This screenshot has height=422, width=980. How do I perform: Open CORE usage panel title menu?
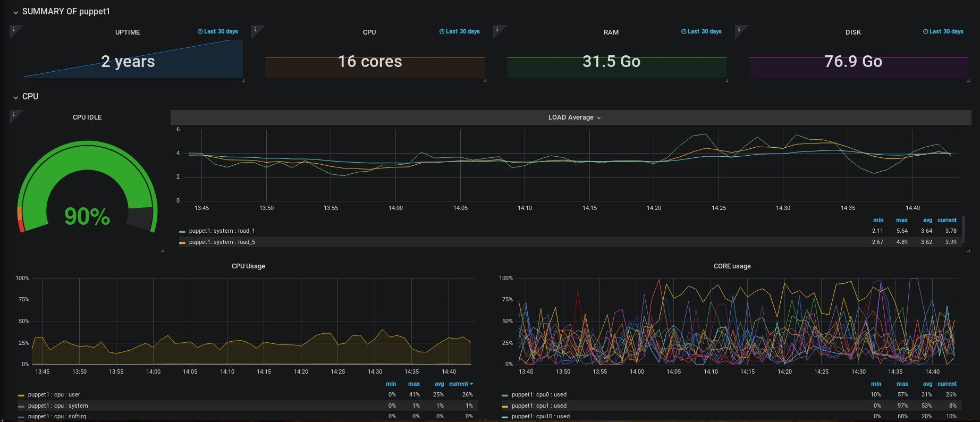pyautogui.click(x=732, y=266)
